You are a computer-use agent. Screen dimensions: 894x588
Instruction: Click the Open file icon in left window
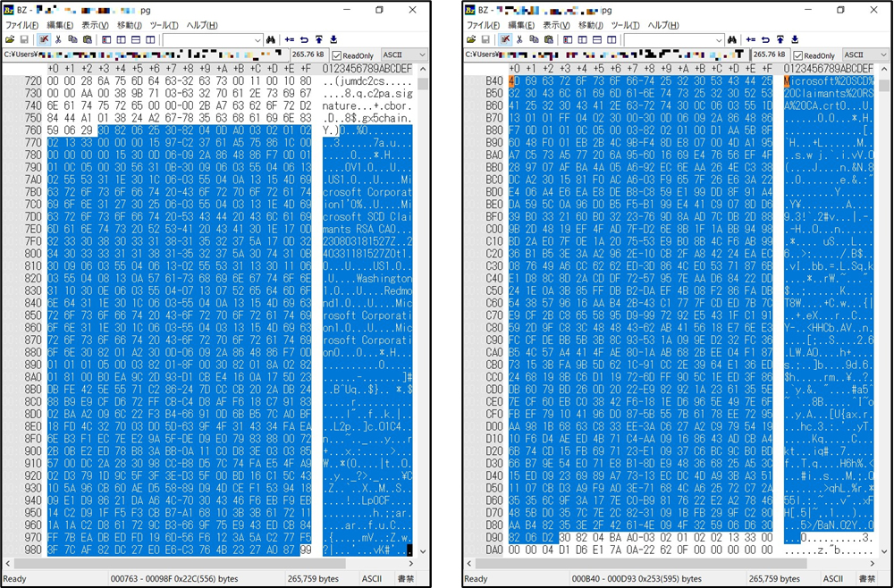click(10, 40)
